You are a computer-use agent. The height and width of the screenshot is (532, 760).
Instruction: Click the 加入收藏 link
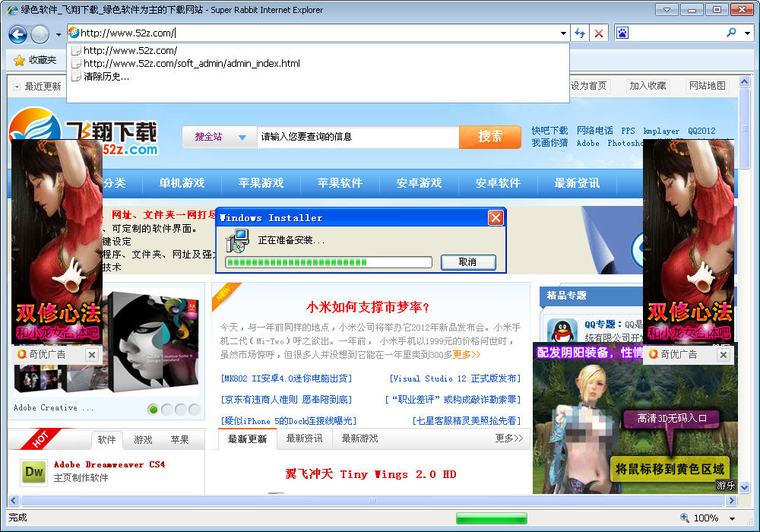click(x=648, y=86)
